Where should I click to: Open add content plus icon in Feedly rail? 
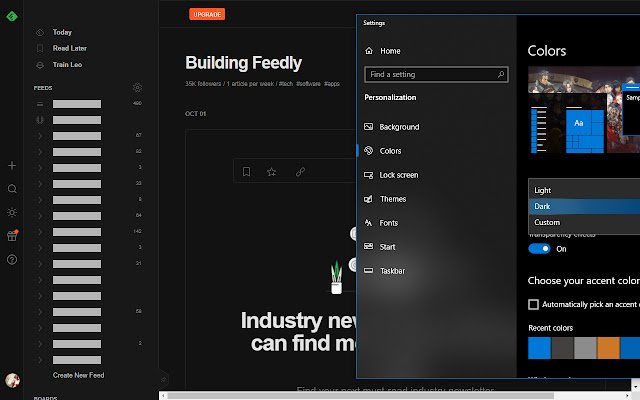pos(12,165)
